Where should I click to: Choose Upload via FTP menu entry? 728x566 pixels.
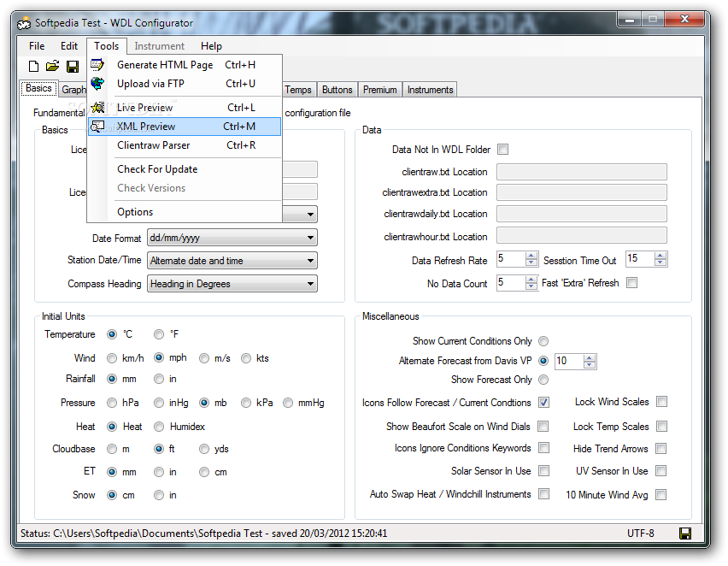[x=185, y=84]
